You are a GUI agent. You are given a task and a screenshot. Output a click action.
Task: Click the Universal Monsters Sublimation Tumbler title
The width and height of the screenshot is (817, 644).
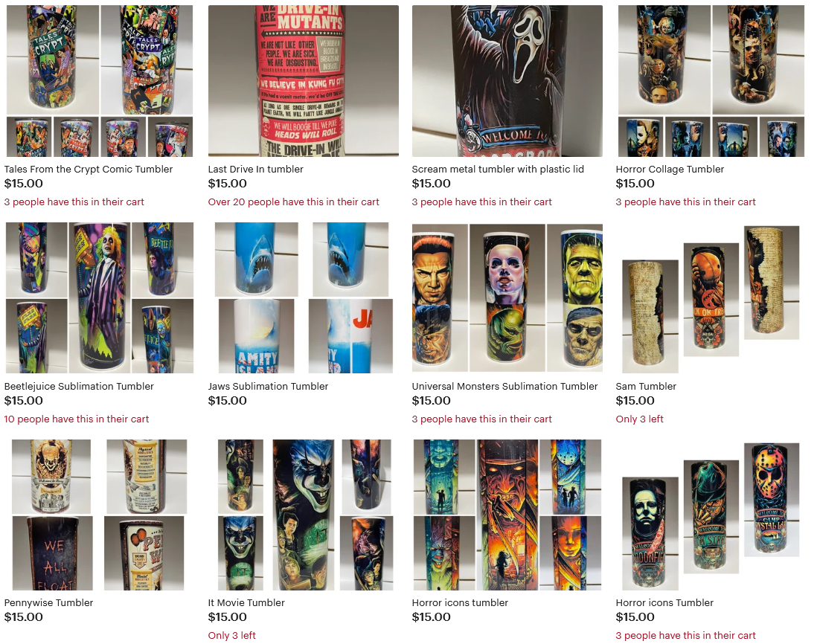[504, 386]
